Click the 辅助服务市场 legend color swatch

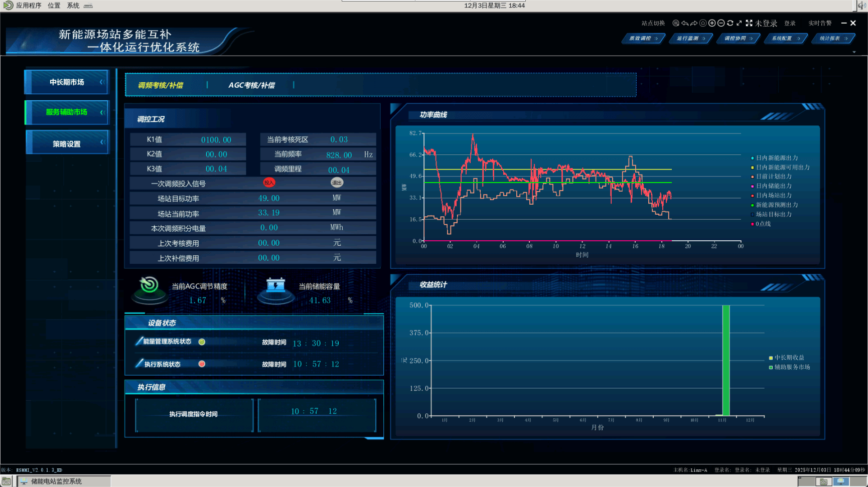coord(771,368)
